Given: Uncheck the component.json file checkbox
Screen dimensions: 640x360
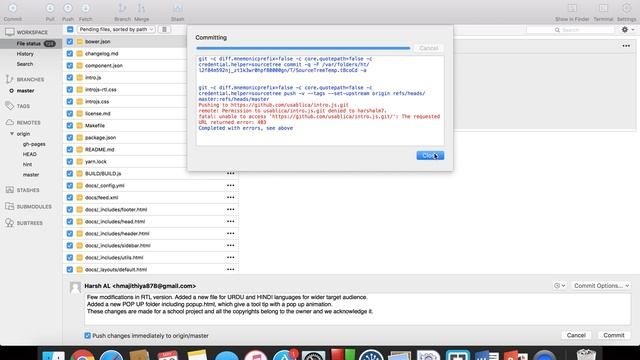Looking at the screenshot, I should tap(70, 65).
